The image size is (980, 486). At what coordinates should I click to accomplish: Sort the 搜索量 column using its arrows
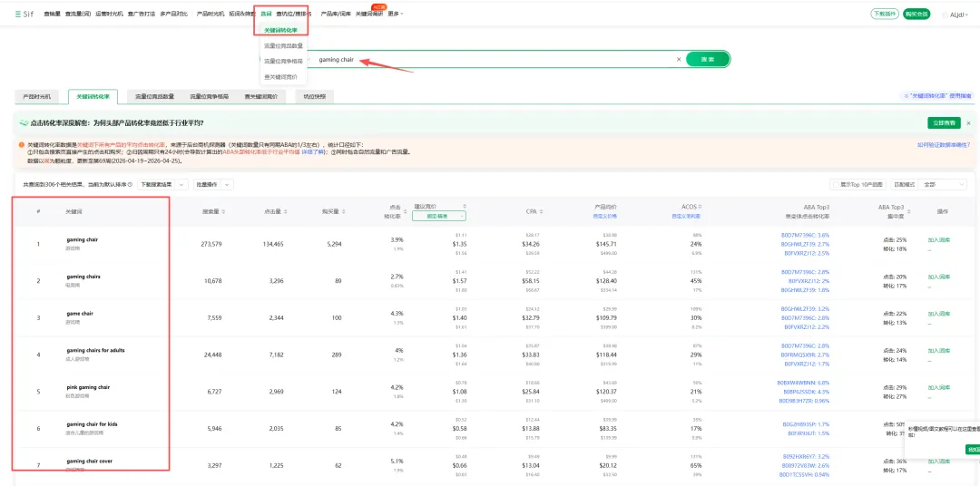[x=224, y=212]
